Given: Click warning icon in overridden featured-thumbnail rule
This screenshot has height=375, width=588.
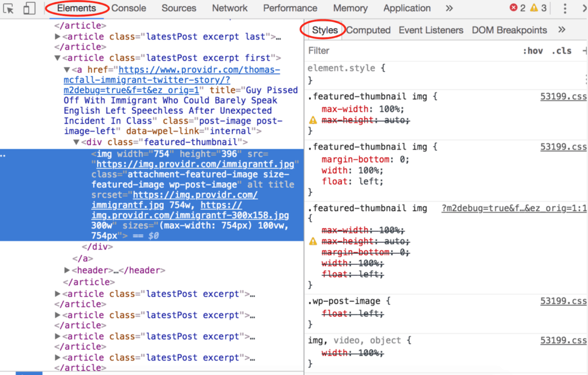Looking at the screenshot, I should (313, 241).
